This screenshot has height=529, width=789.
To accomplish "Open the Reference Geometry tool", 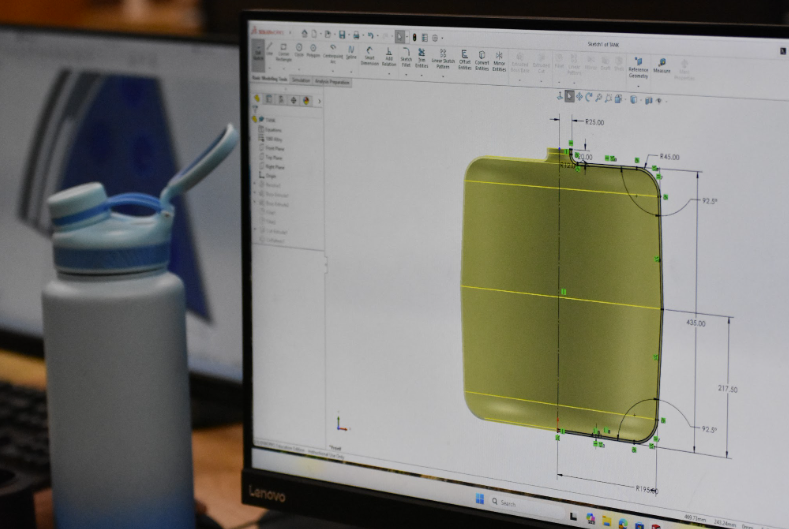I will pyautogui.click(x=638, y=68).
